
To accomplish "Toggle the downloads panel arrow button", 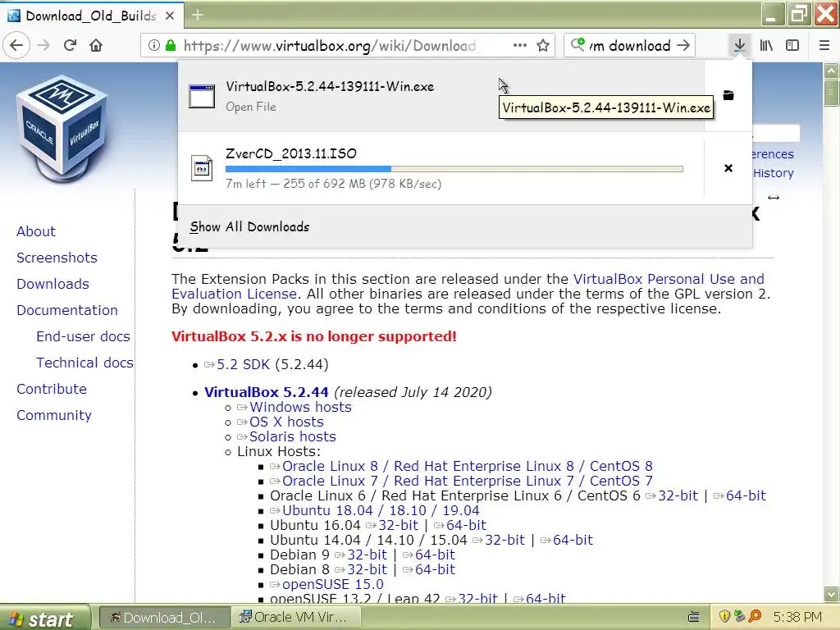I will (739, 46).
